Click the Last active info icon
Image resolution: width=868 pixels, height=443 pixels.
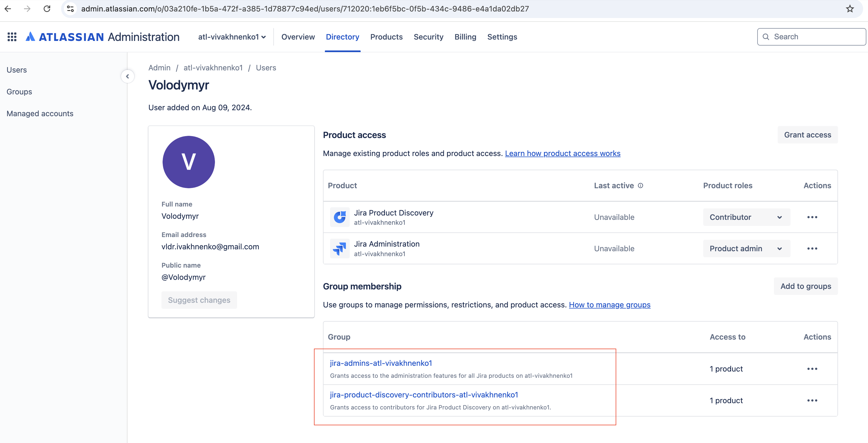tap(640, 185)
